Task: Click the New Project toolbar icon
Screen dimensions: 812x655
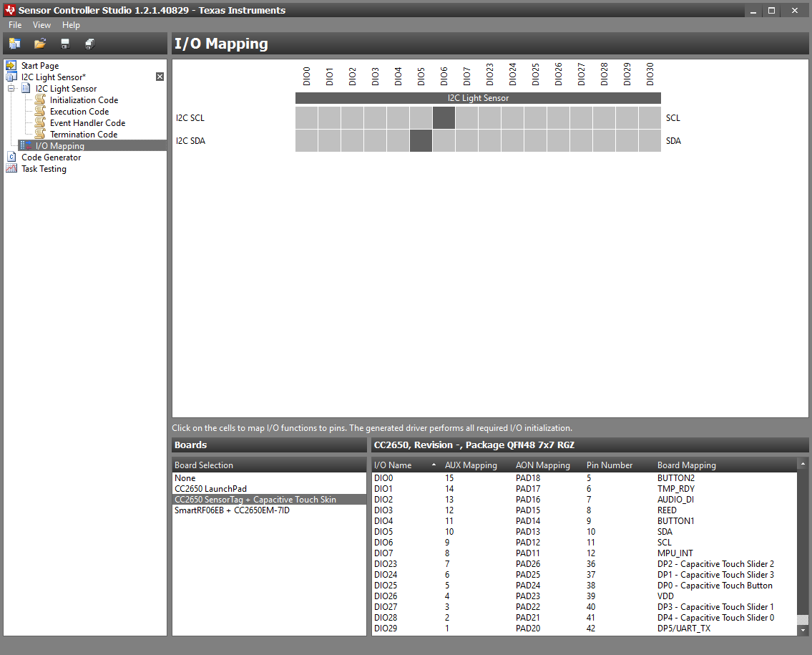Action: 14,44
